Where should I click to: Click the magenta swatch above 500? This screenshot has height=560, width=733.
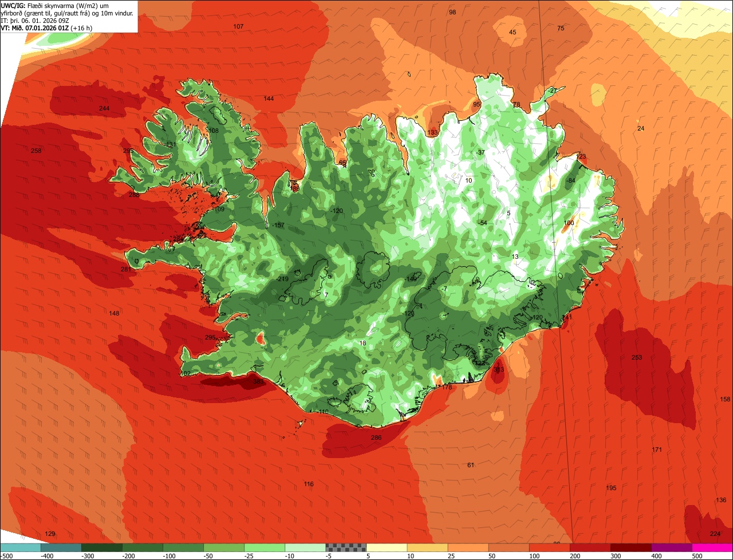(x=712, y=547)
